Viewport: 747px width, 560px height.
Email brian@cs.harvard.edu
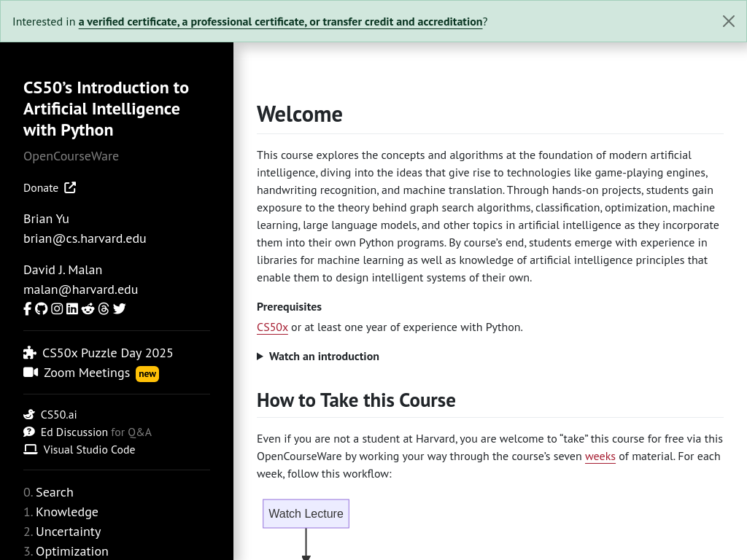coord(85,238)
